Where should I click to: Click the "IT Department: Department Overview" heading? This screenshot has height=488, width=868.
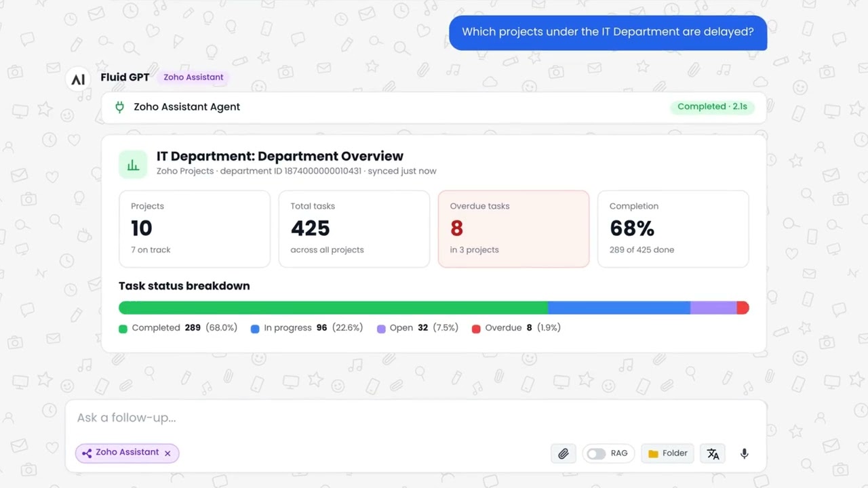280,157
